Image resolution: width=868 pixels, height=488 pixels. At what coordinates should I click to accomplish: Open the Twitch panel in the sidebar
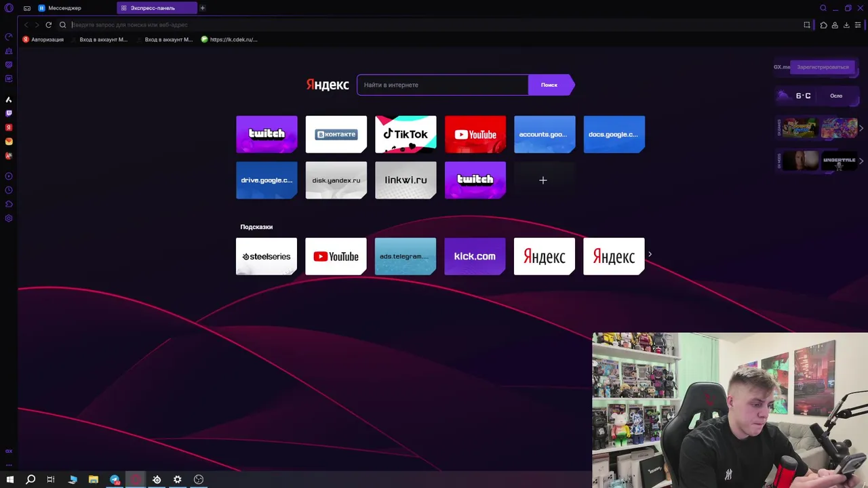(9, 113)
